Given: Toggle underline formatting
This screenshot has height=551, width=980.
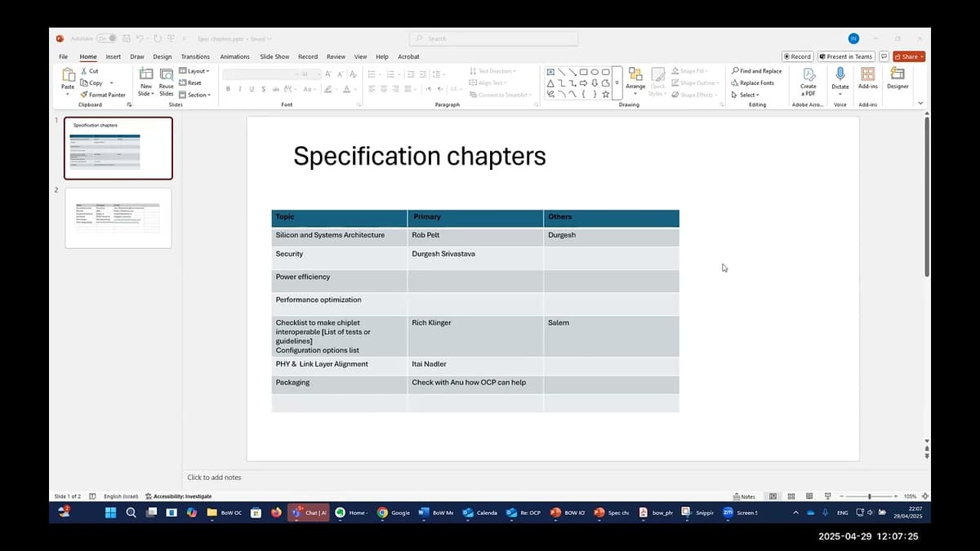Looking at the screenshot, I should coord(250,87).
